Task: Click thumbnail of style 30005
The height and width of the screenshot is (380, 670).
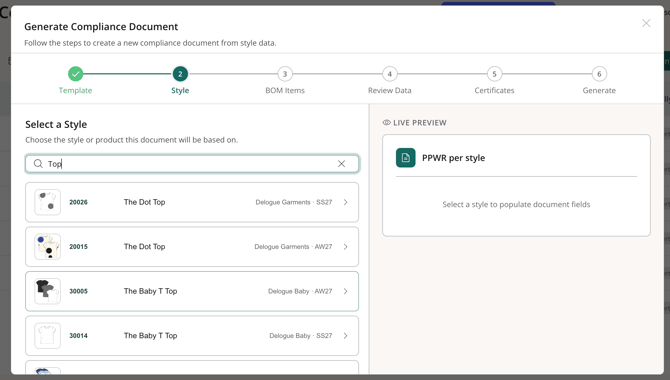Action: pyautogui.click(x=47, y=291)
